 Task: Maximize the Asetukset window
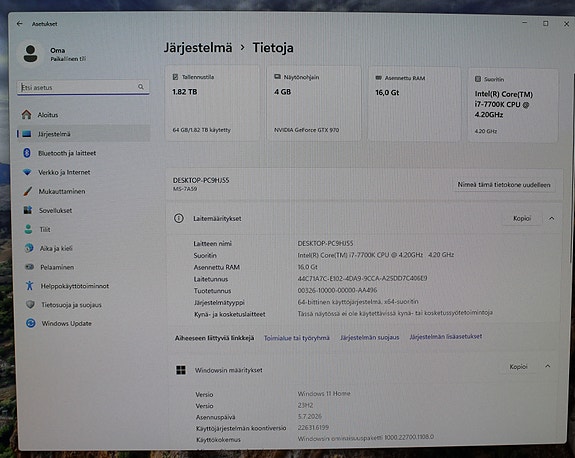[546, 23]
